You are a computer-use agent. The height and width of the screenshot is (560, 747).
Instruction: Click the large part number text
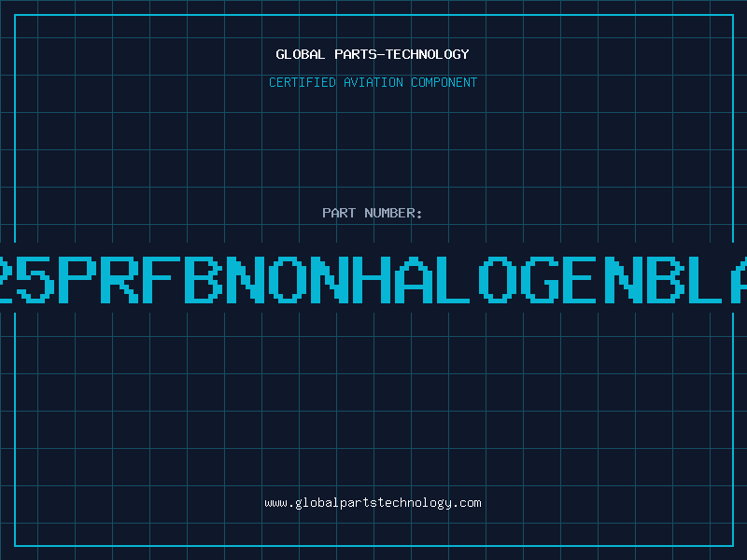[x=373, y=279]
